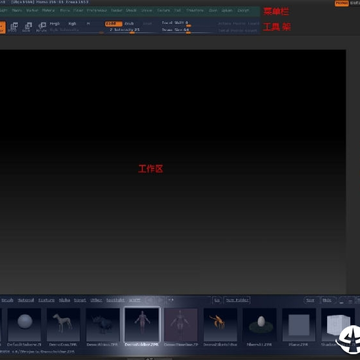The width and height of the screenshot is (360, 360).
Task: Select the highlighted DemoSoldier thumbnail
Action: 142,325
